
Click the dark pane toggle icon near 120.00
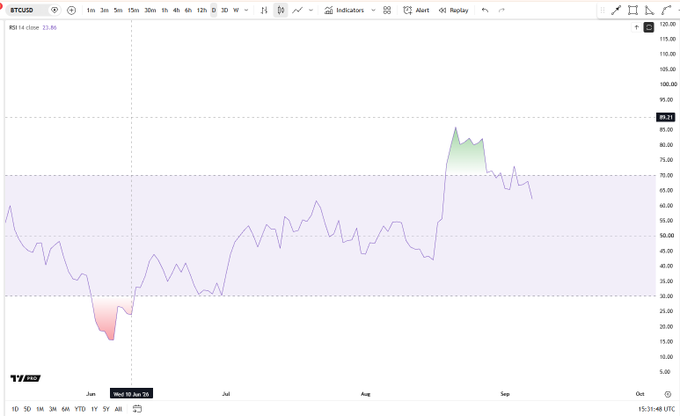649,27
